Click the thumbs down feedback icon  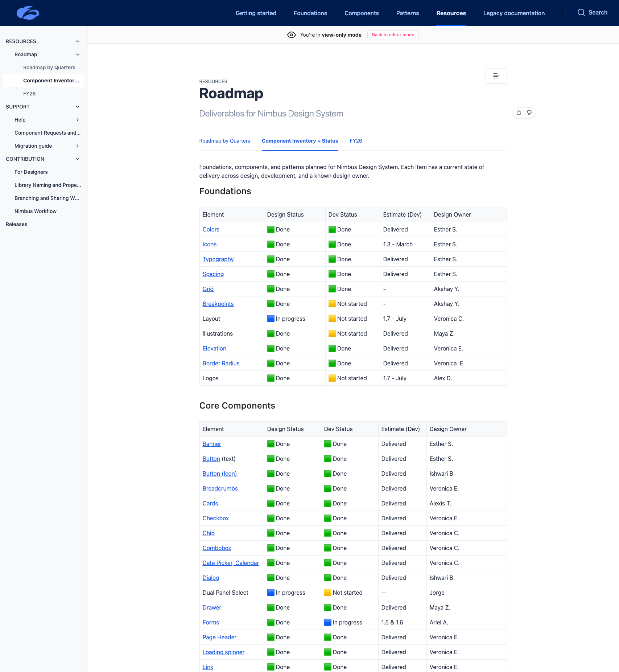pos(529,112)
